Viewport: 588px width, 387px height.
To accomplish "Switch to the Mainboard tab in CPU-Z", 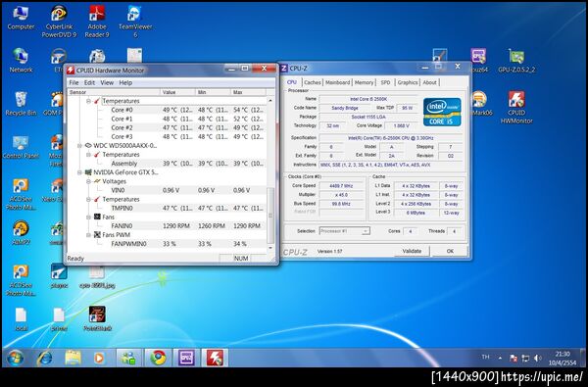I will point(337,82).
